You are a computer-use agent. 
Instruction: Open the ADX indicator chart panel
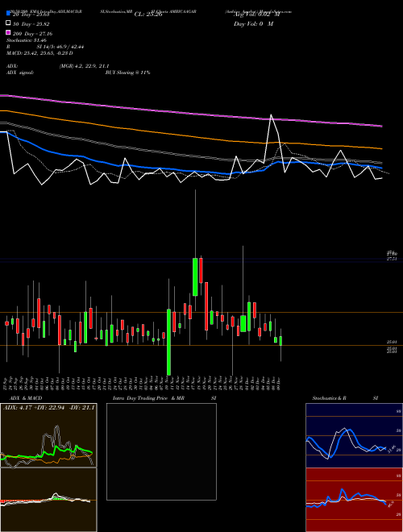coord(48,435)
